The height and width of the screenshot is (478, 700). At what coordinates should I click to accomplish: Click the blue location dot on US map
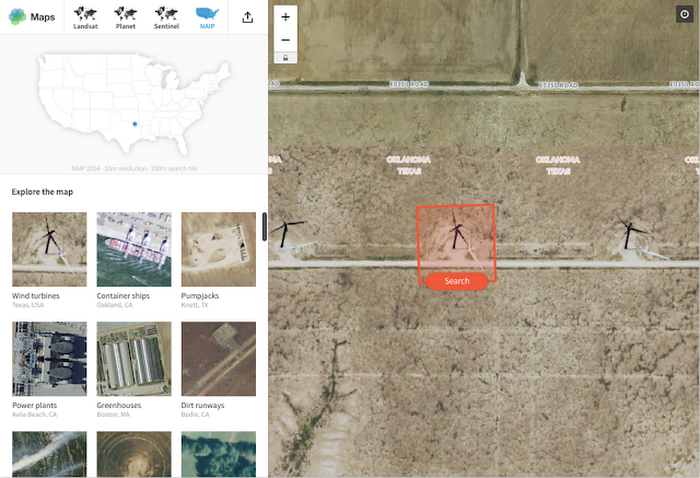[x=135, y=124]
